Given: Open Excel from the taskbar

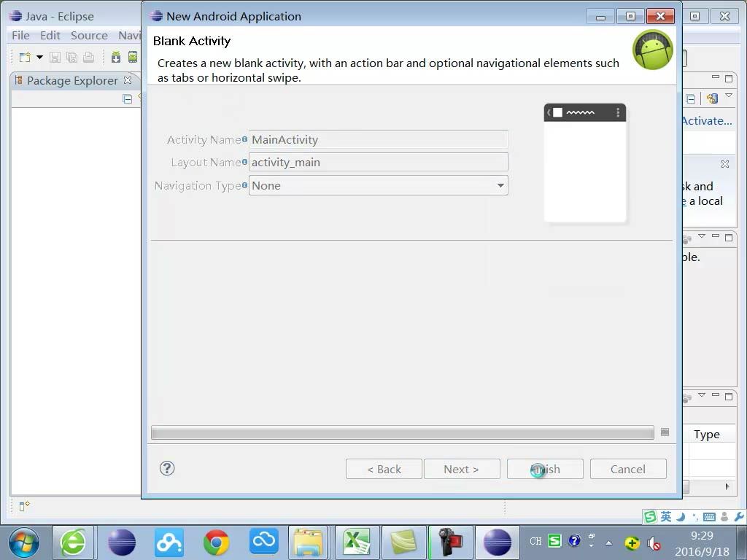Looking at the screenshot, I should [x=356, y=542].
